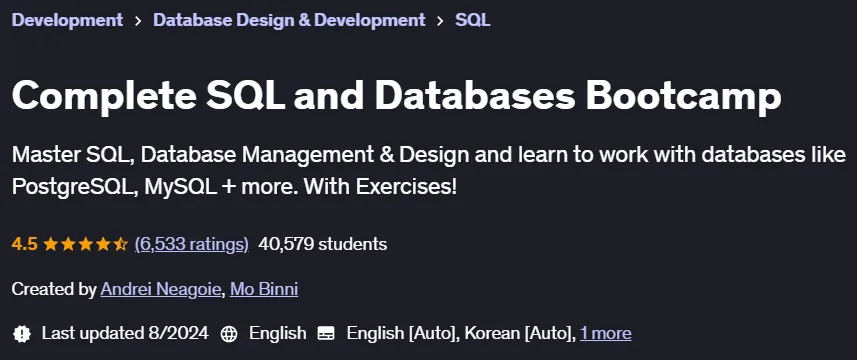Click the course title heading
The height and width of the screenshot is (360, 857).
coord(397,96)
